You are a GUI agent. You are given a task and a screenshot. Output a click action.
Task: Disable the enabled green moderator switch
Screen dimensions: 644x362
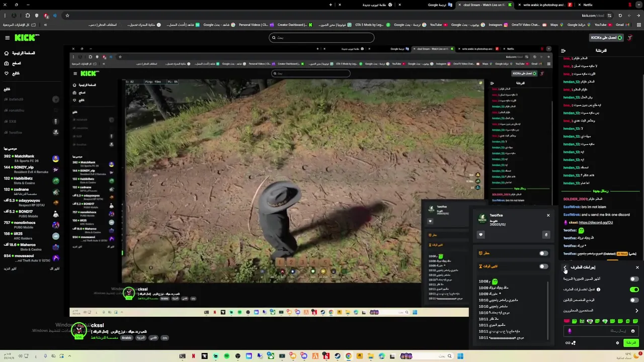[634, 290]
